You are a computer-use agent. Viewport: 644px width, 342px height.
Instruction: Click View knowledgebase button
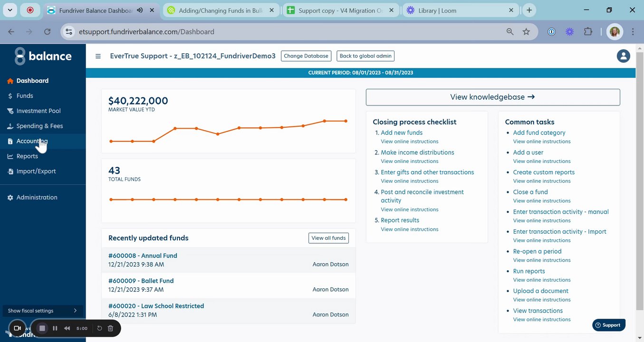pyautogui.click(x=493, y=97)
